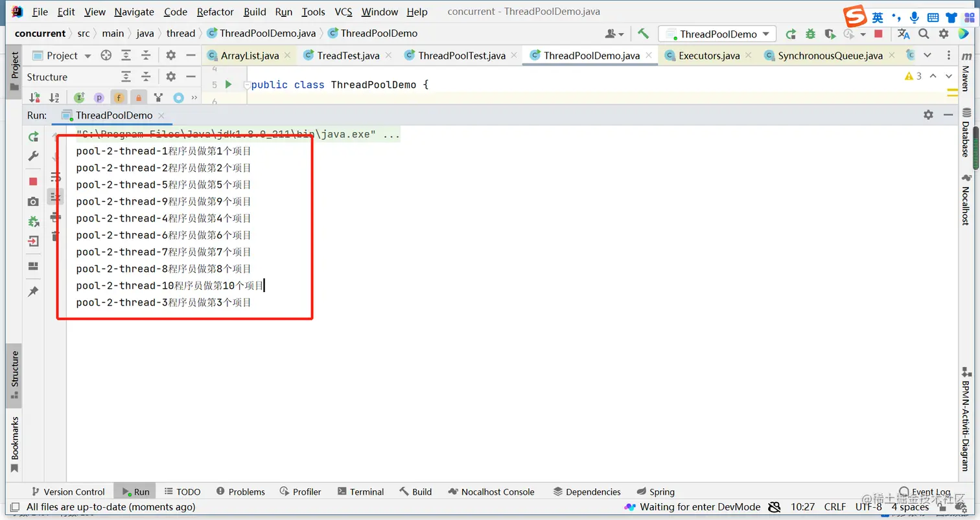Open the Refactor menu
Image resolution: width=980 pixels, height=520 pixels.
215,12
